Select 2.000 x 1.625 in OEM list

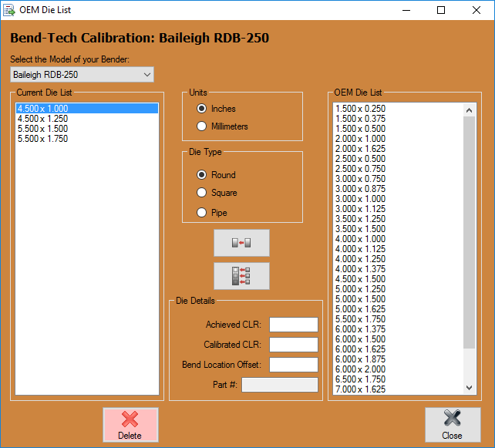(399, 149)
